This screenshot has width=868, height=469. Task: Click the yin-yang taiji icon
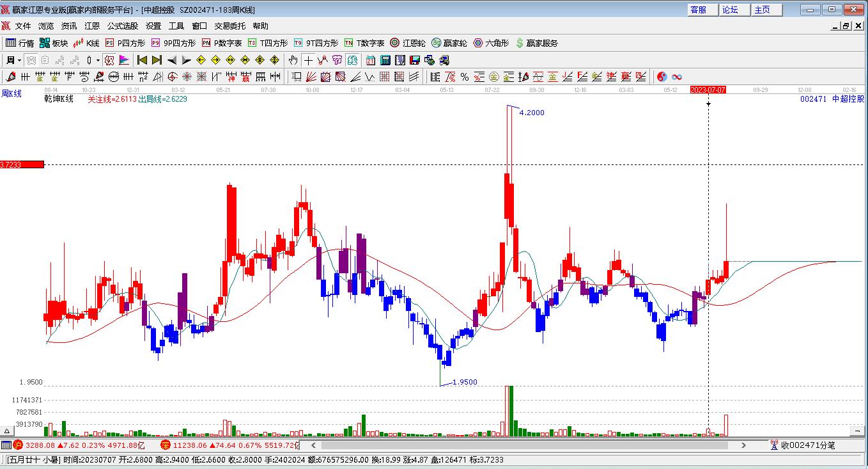coord(662,77)
